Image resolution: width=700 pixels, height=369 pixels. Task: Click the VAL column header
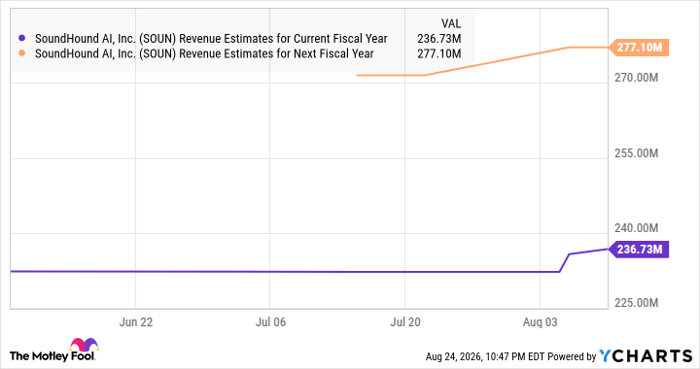(x=451, y=24)
